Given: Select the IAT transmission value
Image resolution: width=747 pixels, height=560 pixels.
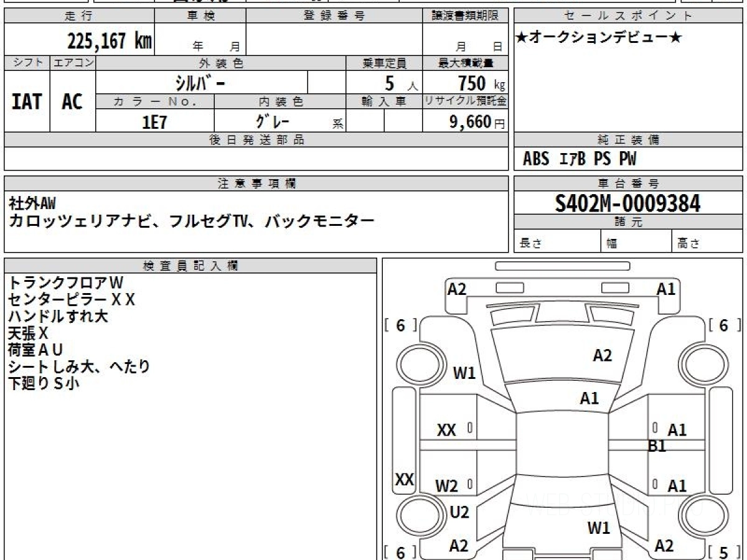Looking at the screenshot, I should coord(27,101).
